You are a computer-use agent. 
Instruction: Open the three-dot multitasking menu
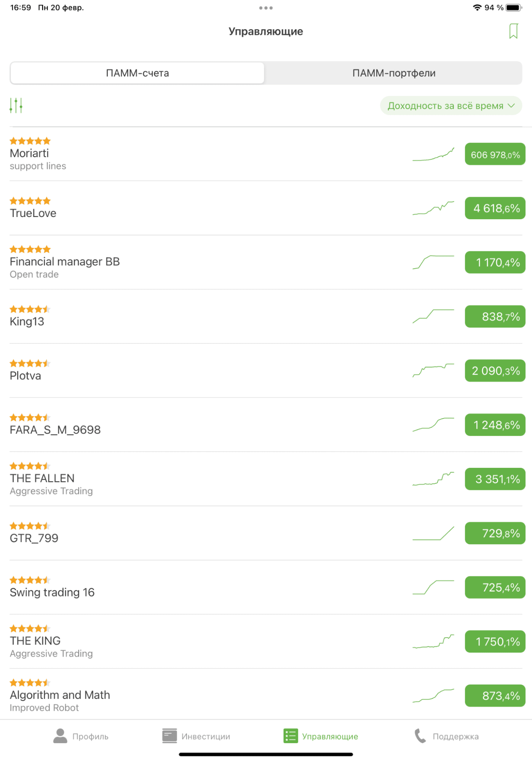(x=266, y=8)
